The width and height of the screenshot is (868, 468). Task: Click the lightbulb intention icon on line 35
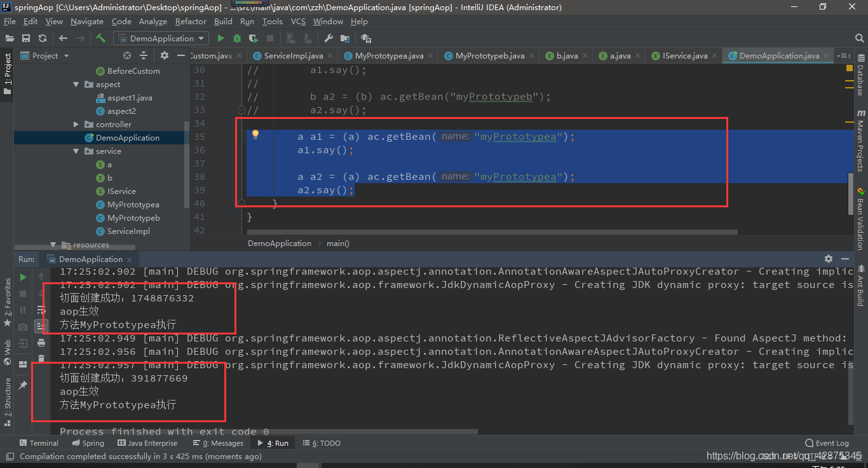[x=255, y=135]
